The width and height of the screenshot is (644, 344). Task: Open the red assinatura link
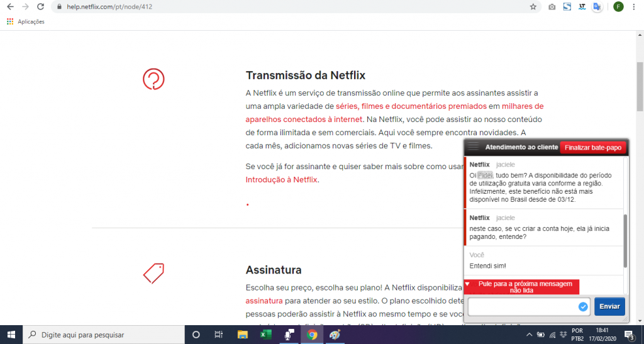pos(264,301)
